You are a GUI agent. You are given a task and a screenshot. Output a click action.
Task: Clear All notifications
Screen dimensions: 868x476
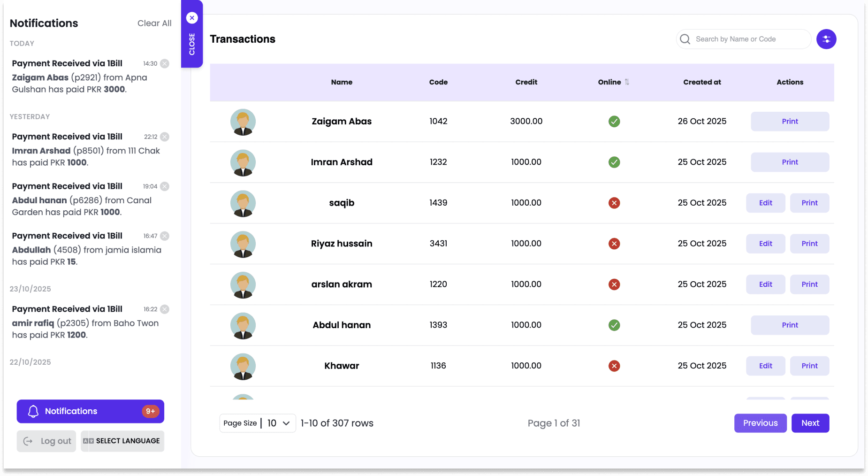click(x=154, y=23)
